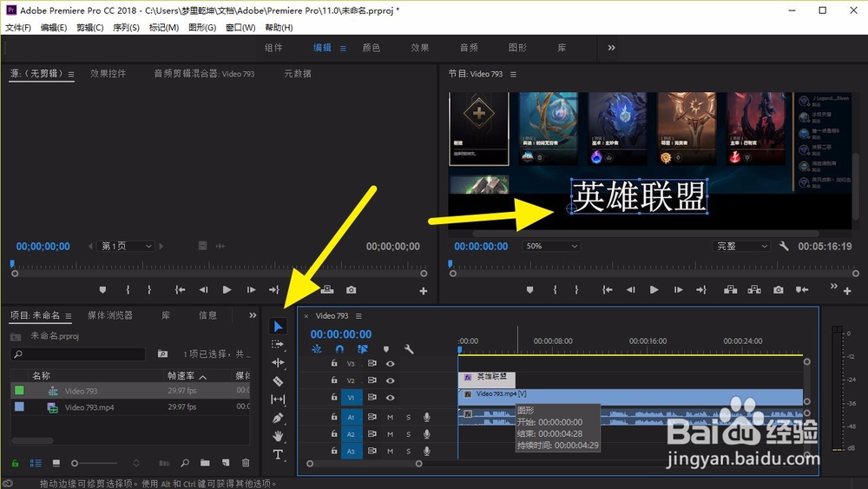Mute audio track A3
This screenshot has width=868, height=489.
[x=391, y=452]
